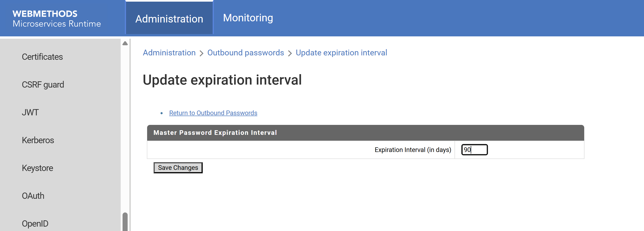Image resolution: width=644 pixels, height=231 pixels.
Task: Click the Update expiration interval page heading
Action: (222, 80)
